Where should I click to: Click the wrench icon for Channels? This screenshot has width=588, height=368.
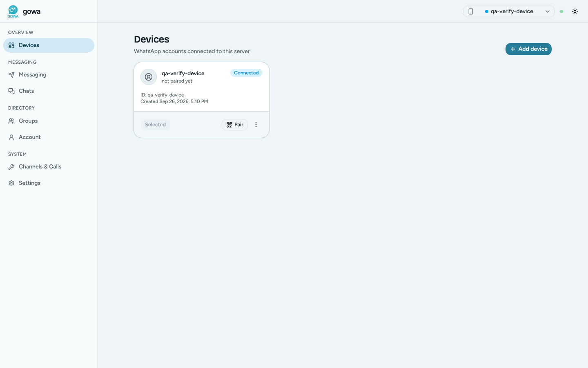point(11,167)
